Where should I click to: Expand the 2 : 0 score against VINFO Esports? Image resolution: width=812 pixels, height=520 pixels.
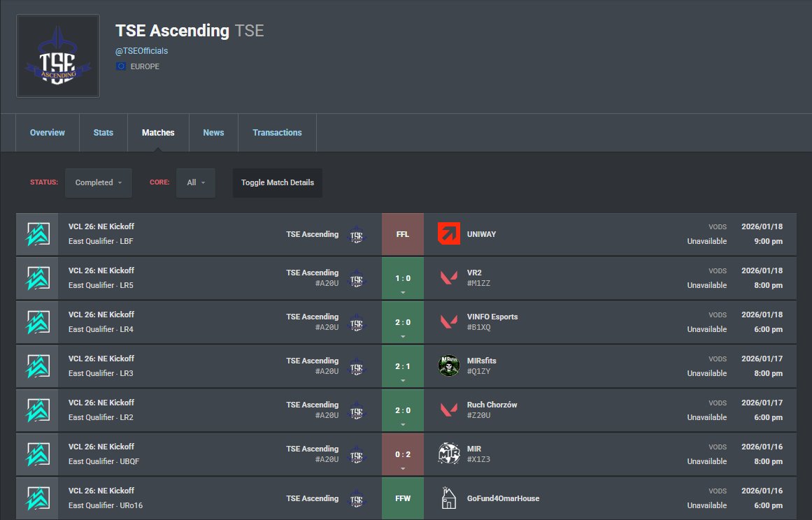click(x=403, y=322)
